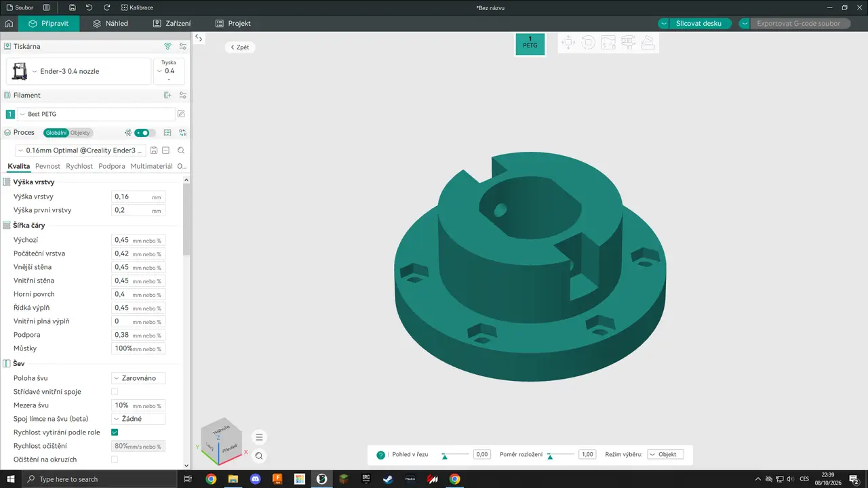Open the Ender-3 0.4 nozzle printer dropdown
The width and height of the screenshot is (868, 488).
click(x=79, y=71)
